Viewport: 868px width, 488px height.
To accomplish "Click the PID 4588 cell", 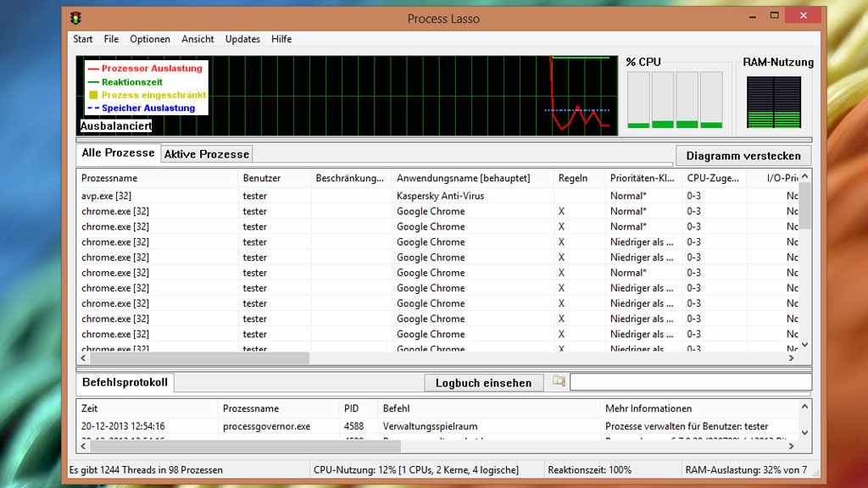I will coord(353,426).
